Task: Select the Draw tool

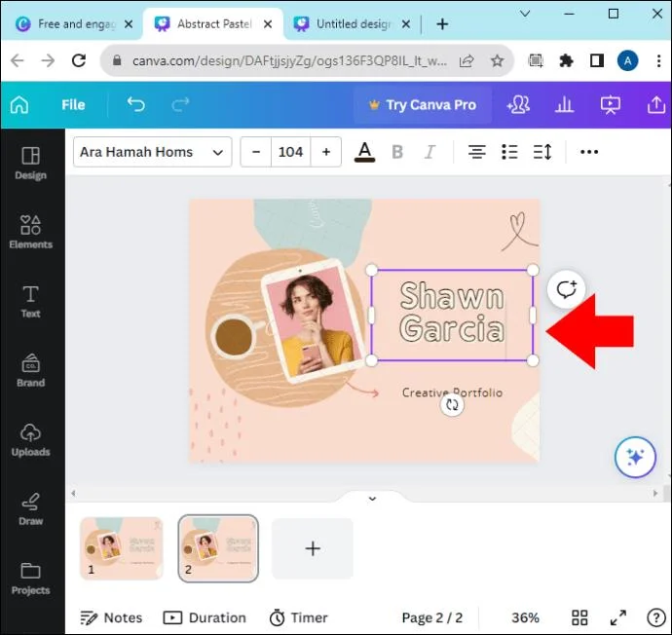Action: coord(30,509)
